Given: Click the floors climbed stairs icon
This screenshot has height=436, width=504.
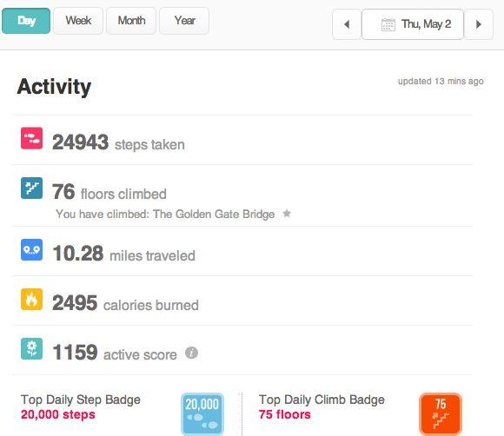Looking at the screenshot, I should (x=31, y=188).
